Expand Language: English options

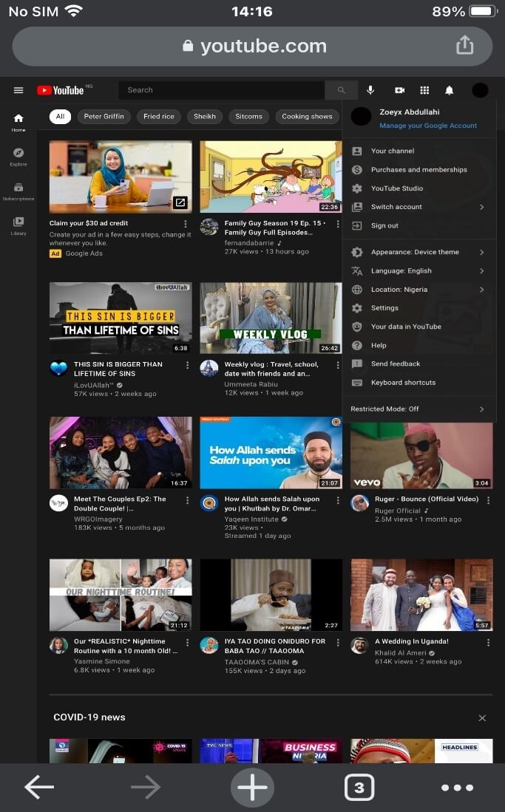[x=419, y=271]
